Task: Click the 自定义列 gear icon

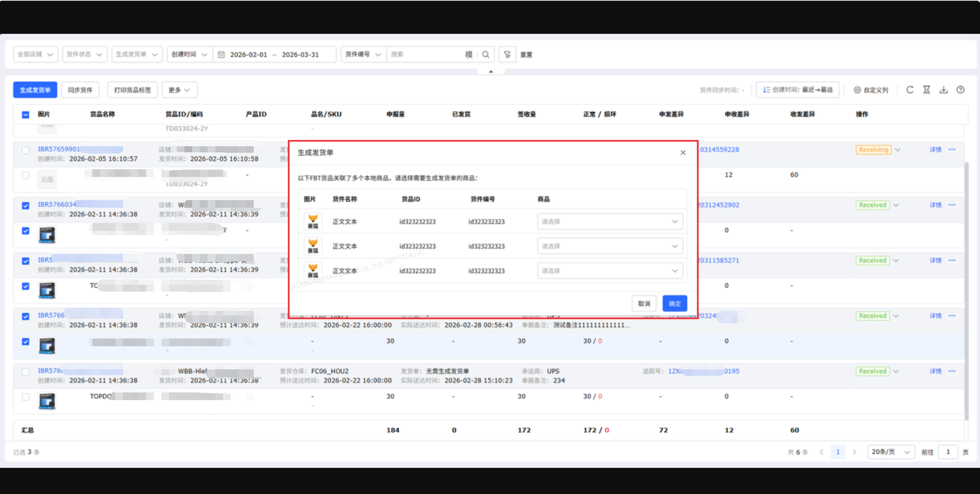Action: 857,90
